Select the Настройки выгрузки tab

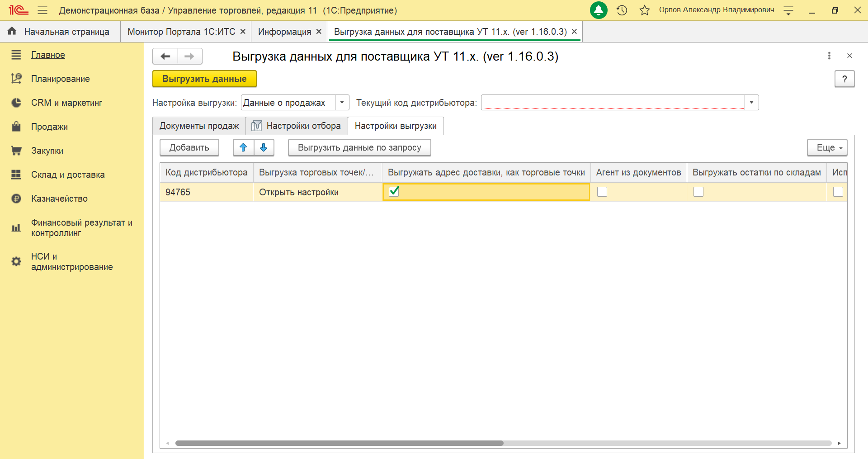[396, 126]
